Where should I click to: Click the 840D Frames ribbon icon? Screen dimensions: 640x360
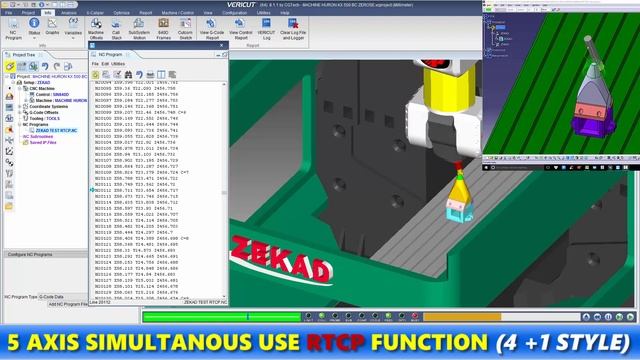(x=163, y=29)
